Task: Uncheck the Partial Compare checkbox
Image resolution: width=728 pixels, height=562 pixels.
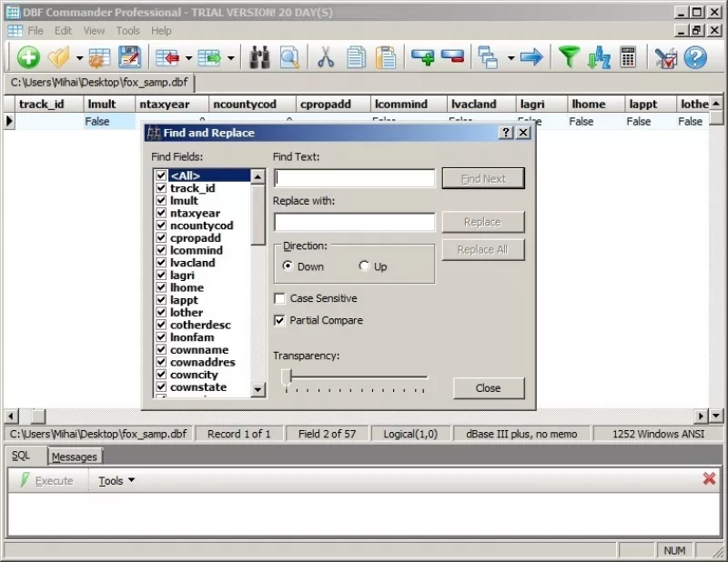Action: pos(279,320)
